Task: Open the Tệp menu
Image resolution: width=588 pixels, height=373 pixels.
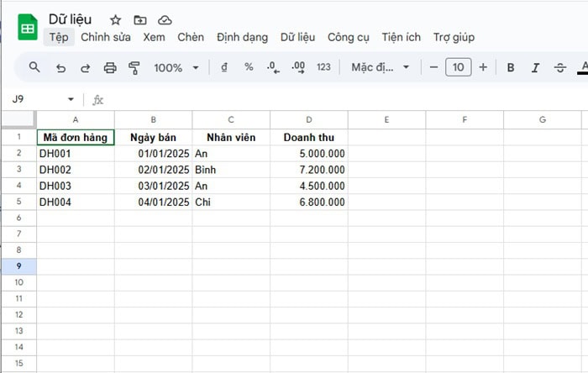Action: [x=58, y=37]
